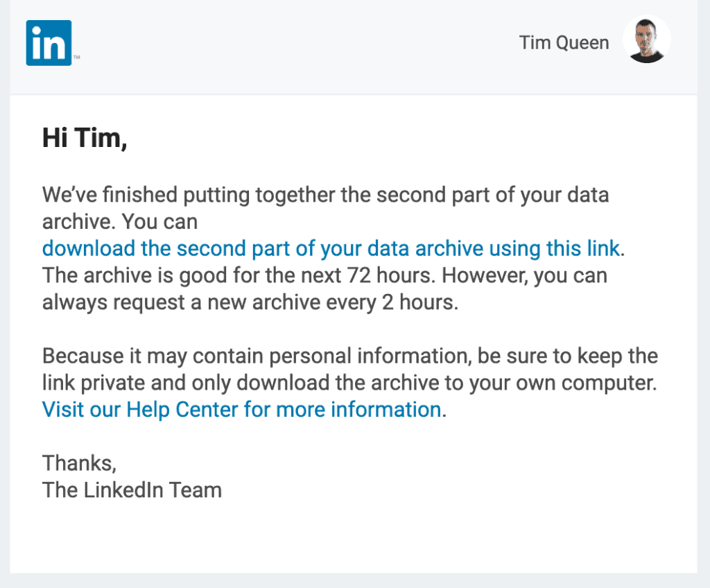Click the 'archive. You can' text line
Viewport: 710px width, 588px height.
(x=119, y=221)
